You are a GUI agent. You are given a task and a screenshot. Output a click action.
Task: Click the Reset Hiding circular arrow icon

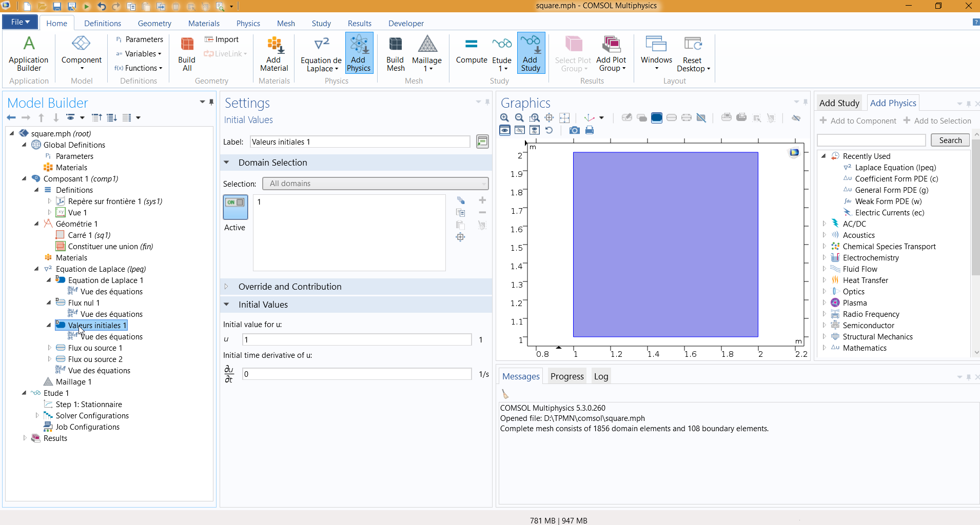549,130
